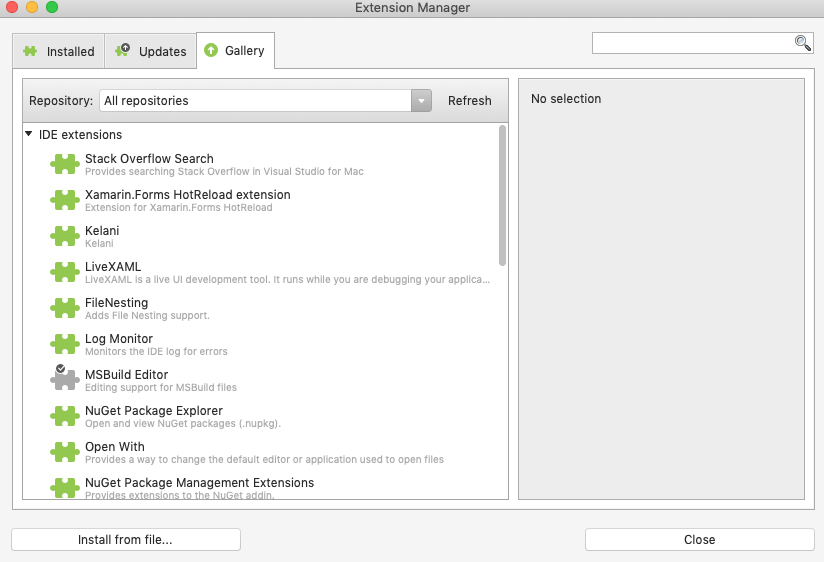Open the Updates tab

[151, 51]
